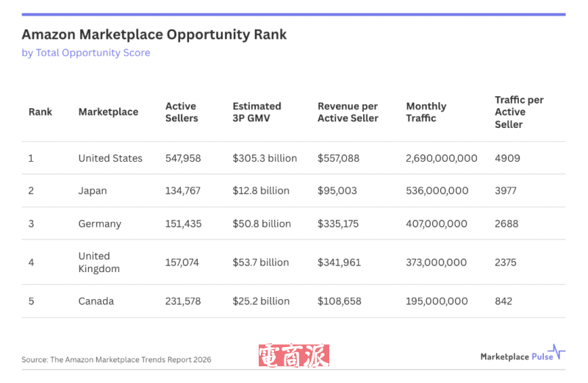Click the subtitle by Total Opportunity Score
588x383 pixels.
coord(86,53)
